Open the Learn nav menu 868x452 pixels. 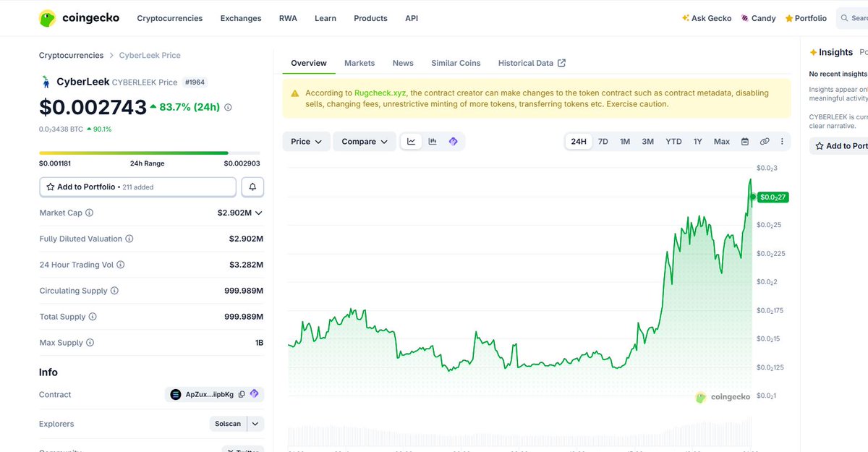pyautogui.click(x=325, y=18)
